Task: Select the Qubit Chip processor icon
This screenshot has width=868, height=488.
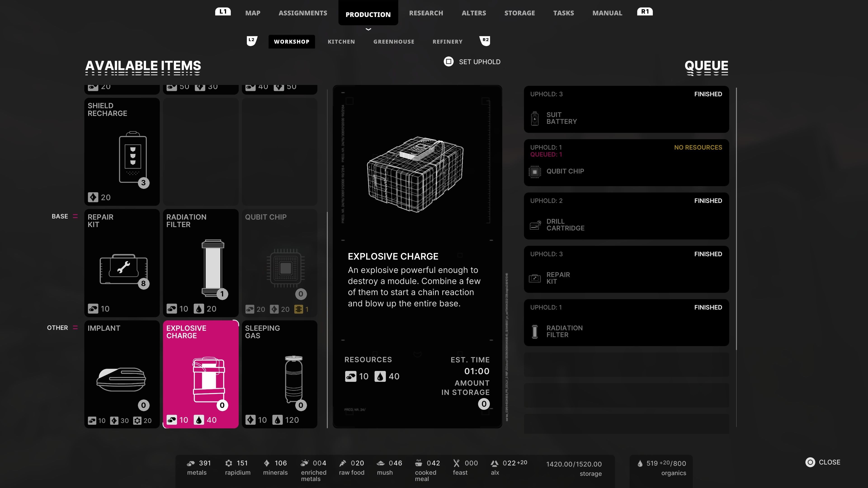Action: 286,268
